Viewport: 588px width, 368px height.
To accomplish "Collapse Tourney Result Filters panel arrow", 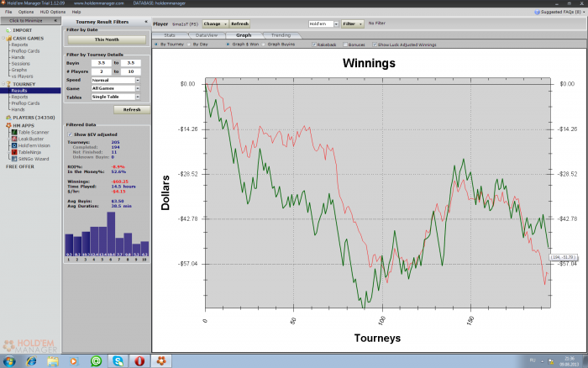I will pos(146,22).
